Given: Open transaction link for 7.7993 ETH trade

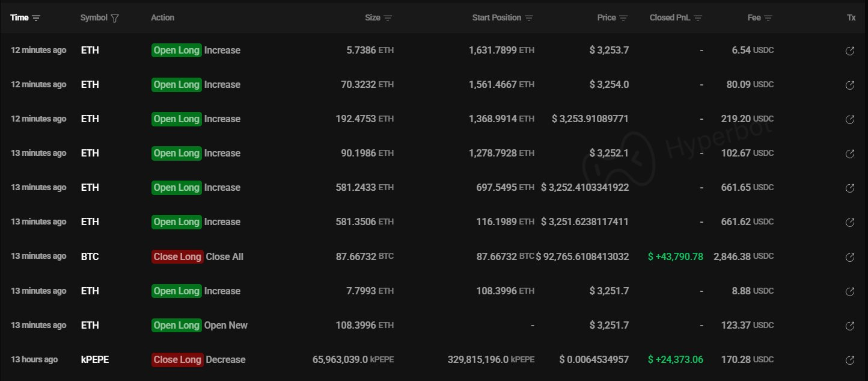Looking at the screenshot, I should click(x=850, y=292).
